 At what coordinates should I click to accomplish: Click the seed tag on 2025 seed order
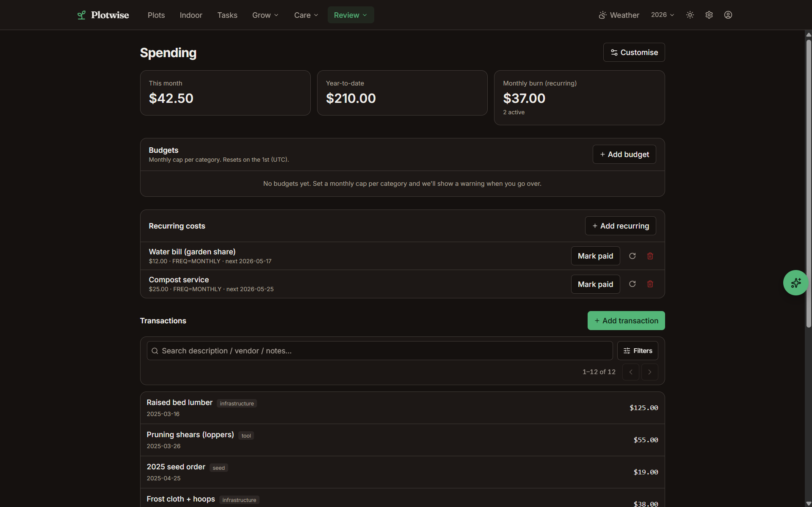[218, 468]
